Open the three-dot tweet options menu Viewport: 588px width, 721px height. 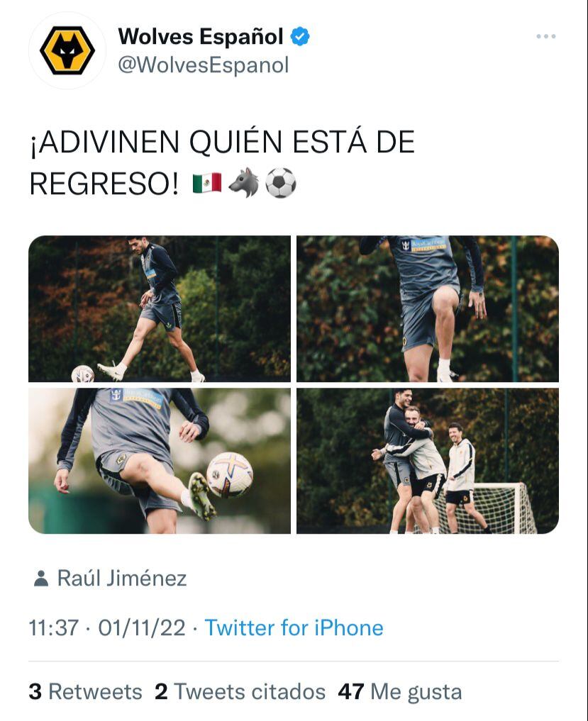click(545, 36)
